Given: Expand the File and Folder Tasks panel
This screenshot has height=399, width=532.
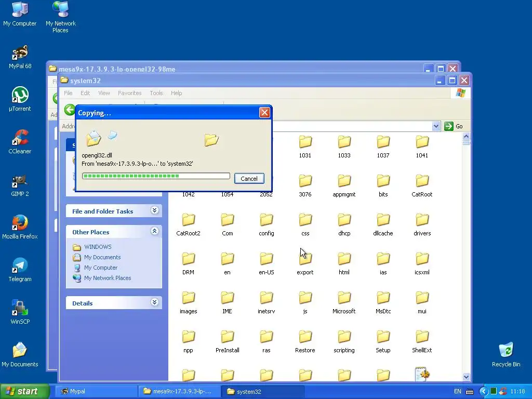Looking at the screenshot, I should (154, 210).
